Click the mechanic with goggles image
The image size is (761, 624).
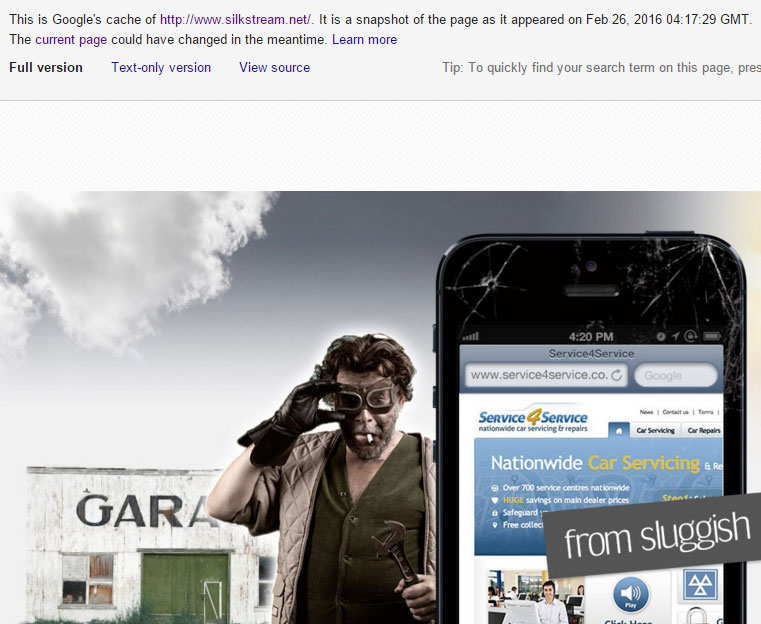[x=330, y=478]
